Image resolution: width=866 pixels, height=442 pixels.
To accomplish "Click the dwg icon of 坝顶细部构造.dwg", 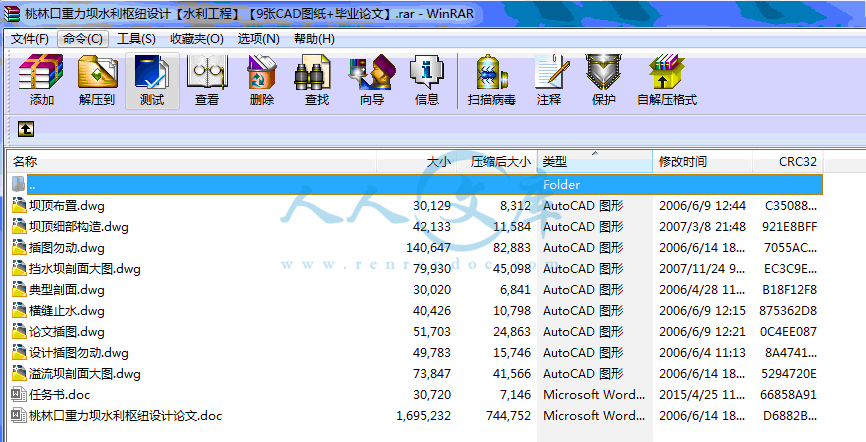I will tap(19, 227).
